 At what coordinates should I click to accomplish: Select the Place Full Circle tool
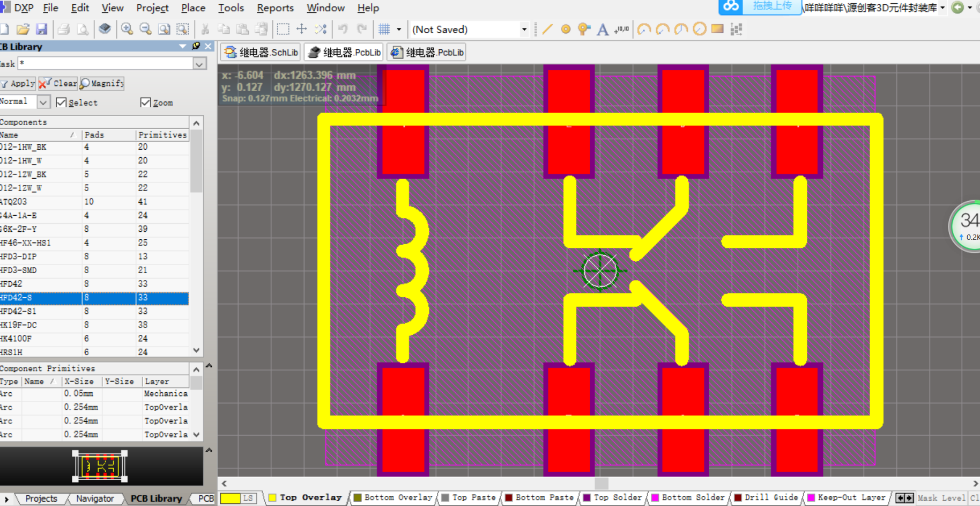(x=699, y=30)
